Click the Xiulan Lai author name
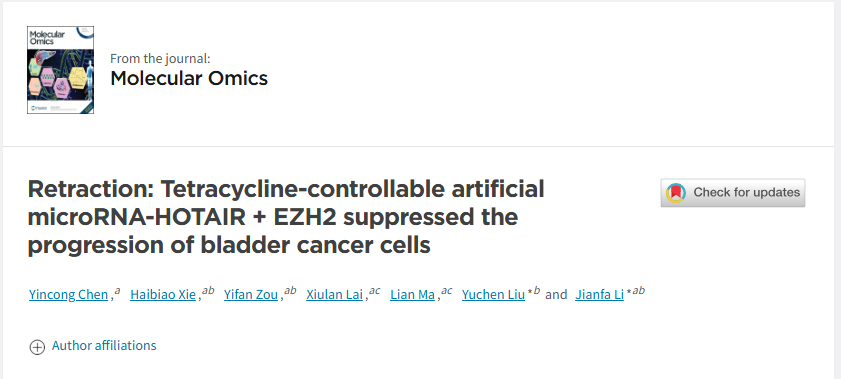This screenshot has height=379, width=841. (335, 294)
